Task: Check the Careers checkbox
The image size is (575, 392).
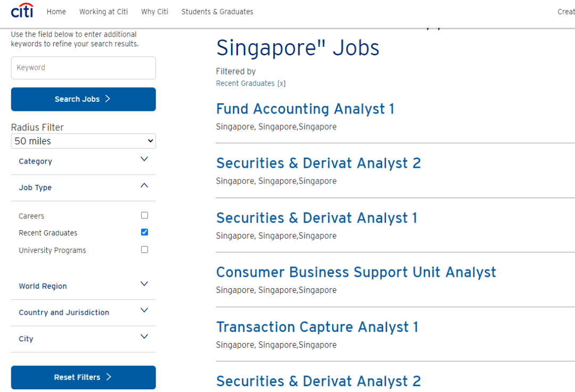Action: click(144, 216)
